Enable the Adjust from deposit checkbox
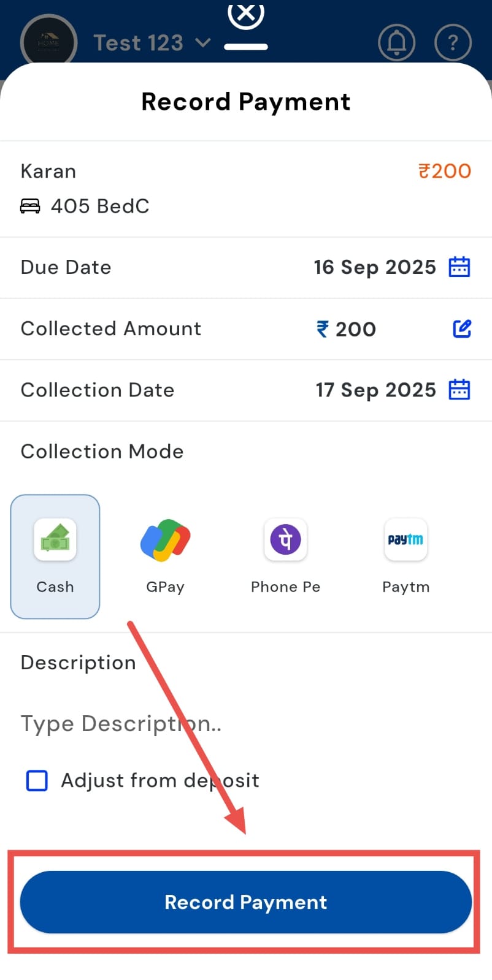 coord(37,780)
